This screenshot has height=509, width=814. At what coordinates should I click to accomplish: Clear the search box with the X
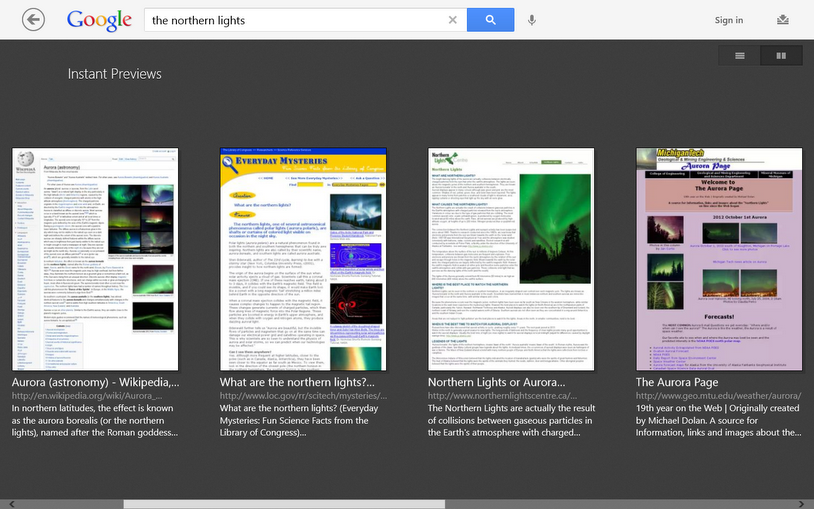tap(452, 20)
